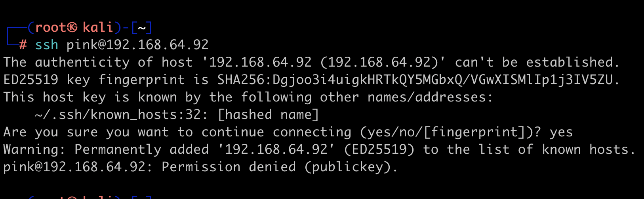Screen dimensions: 644x199
Task: Click the tilde directory indicator in brackets
Action: [x=142, y=28]
